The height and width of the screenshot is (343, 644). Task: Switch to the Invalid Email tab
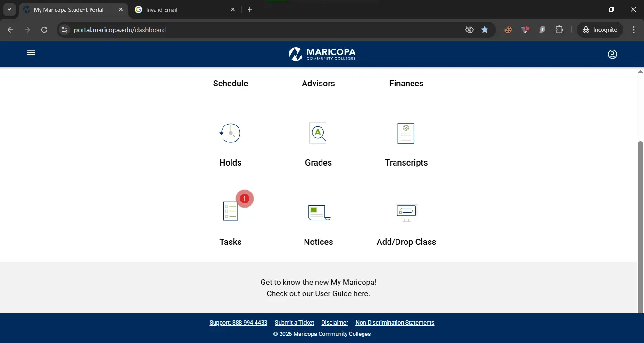tap(185, 10)
